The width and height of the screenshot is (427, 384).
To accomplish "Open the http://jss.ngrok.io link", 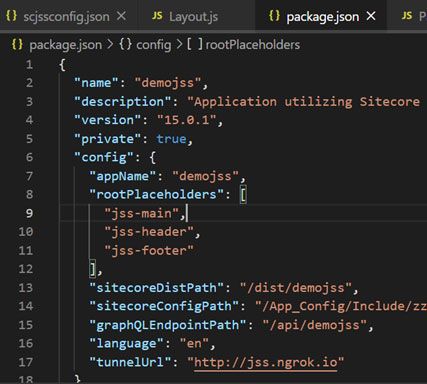I will 266,362.
